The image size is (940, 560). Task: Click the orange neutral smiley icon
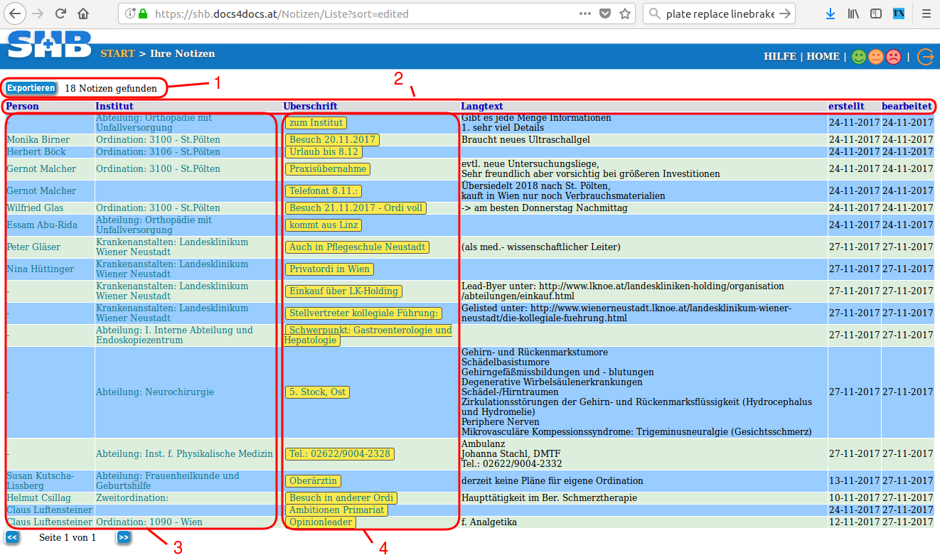pos(876,57)
